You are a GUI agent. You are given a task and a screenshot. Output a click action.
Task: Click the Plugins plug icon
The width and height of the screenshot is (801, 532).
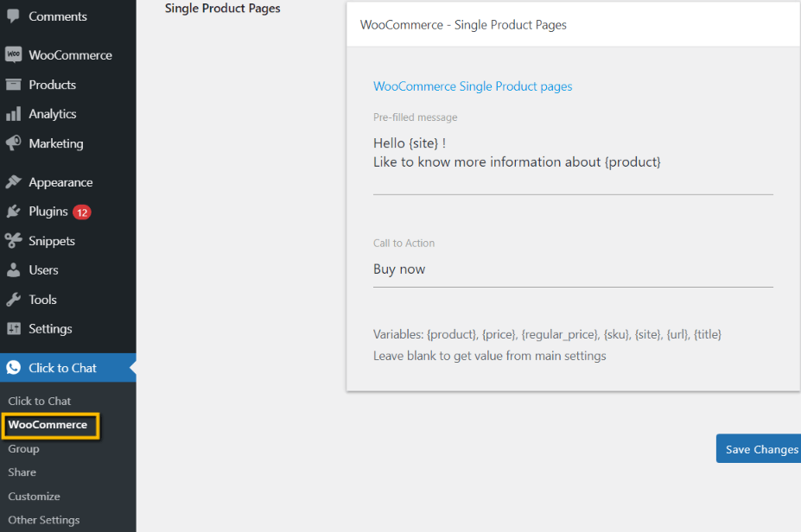(x=13, y=212)
